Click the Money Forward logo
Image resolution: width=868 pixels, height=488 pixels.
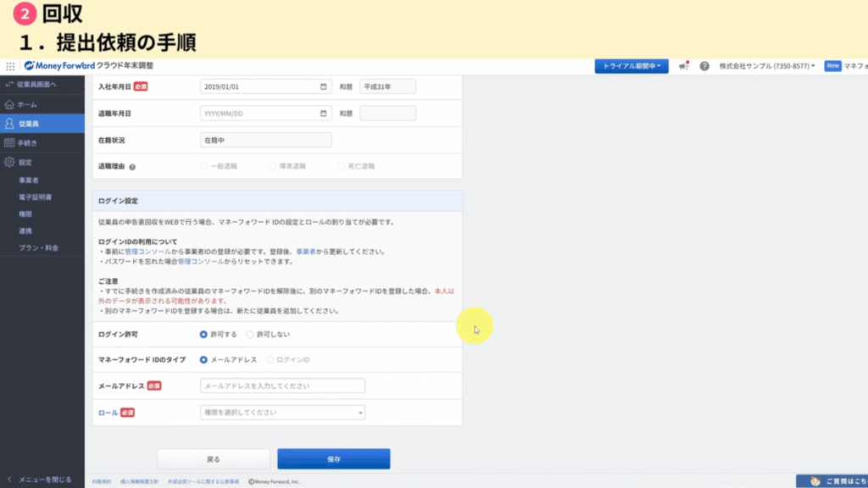click(x=59, y=66)
